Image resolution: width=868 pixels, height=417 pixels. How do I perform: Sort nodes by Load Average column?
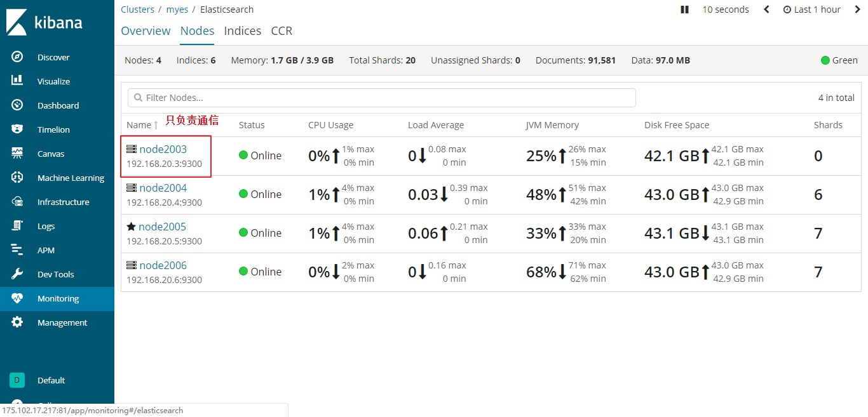[x=436, y=125]
